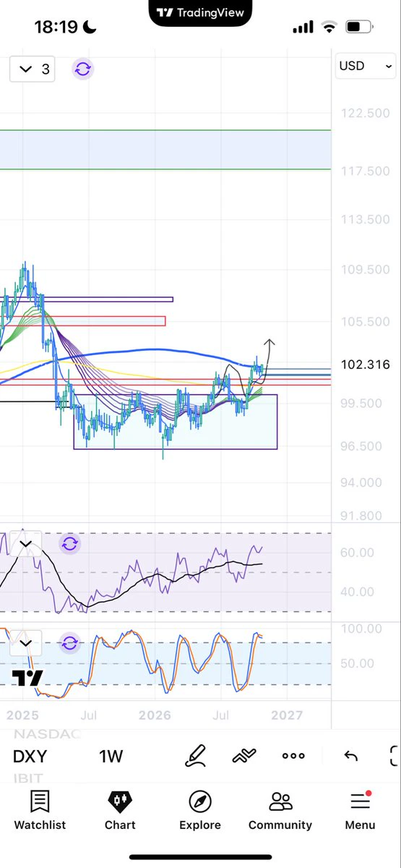Switch to the Watchlist tab
The width and height of the screenshot is (401, 868).
(40, 809)
